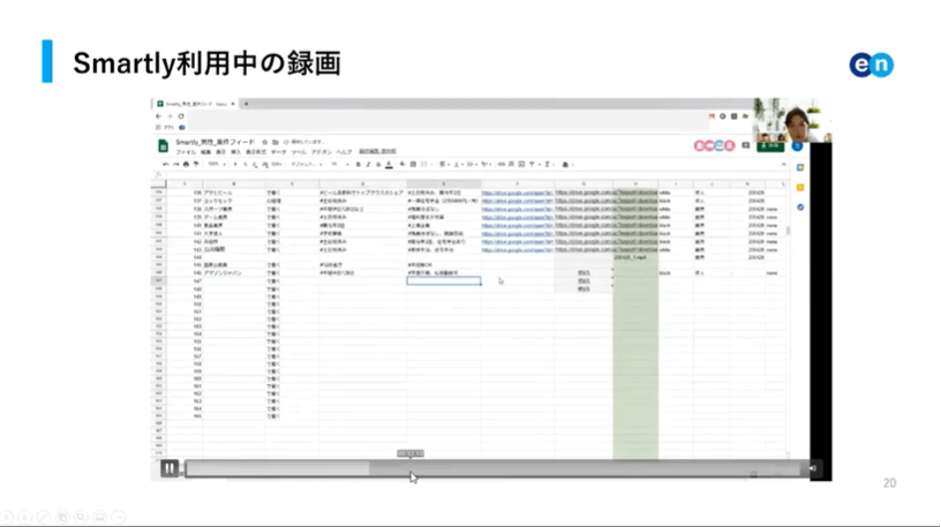Viewport: 941px width, 527px height.
Task: Open the horizontal align dropdown
Action: coord(444,164)
